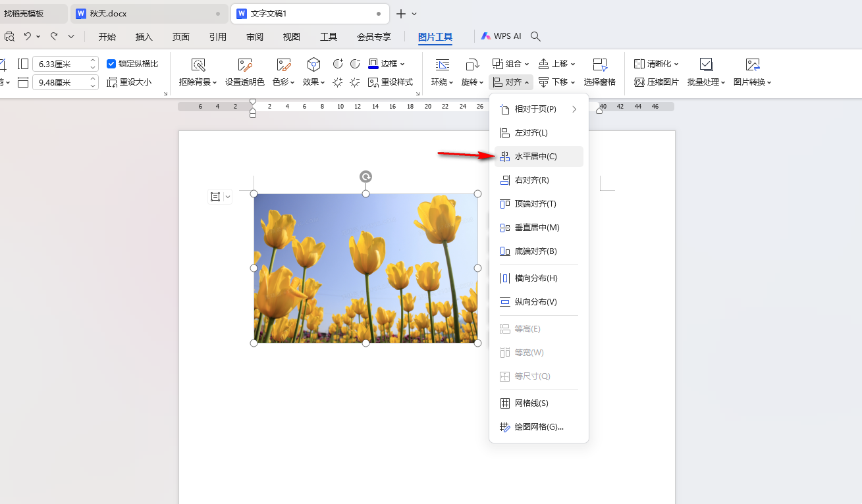
Task: Increase picture height with stepper up arrow
Action: (93, 61)
